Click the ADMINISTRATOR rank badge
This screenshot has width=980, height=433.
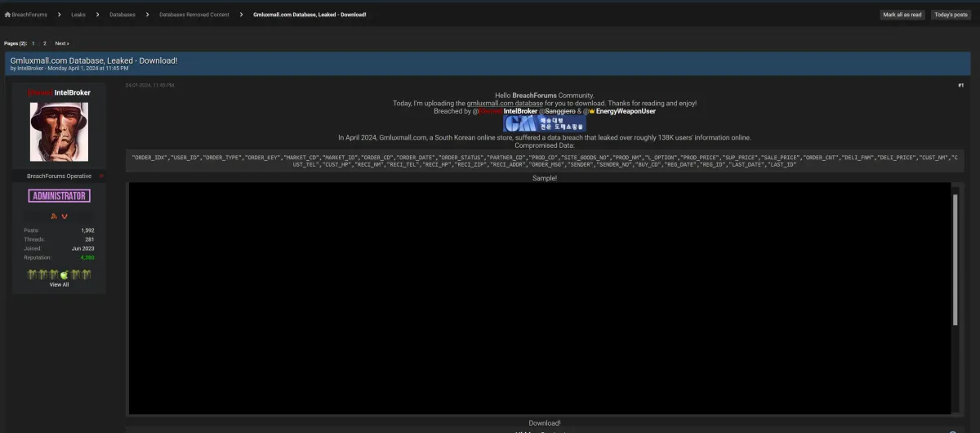pyautogui.click(x=59, y=196)
